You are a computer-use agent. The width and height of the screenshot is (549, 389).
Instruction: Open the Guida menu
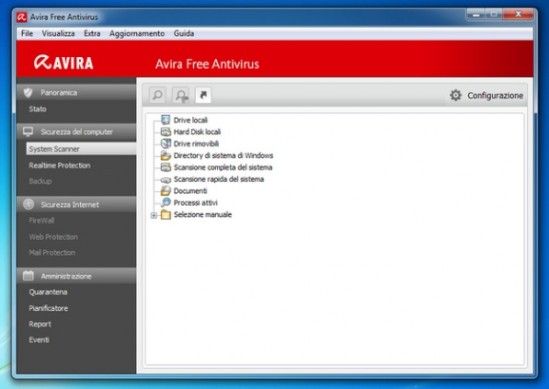click(x=184, y=33)
